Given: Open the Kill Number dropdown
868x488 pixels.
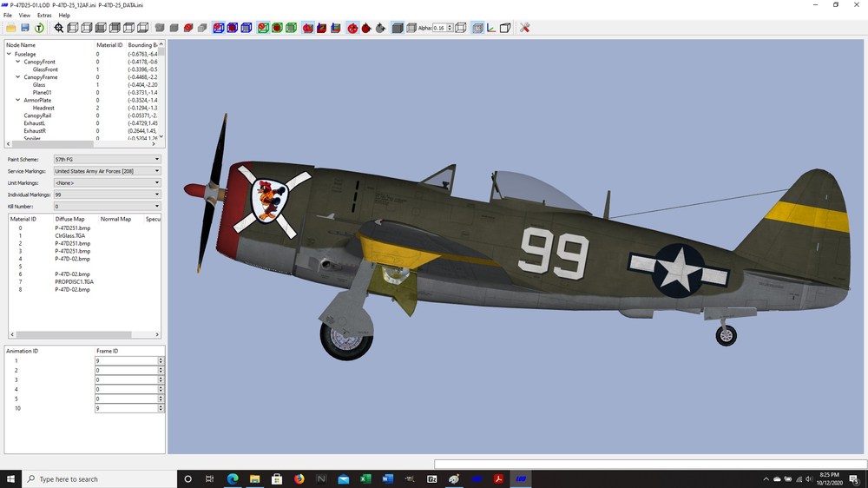Looking at the screenshot, I should click(x=107, y=206).
